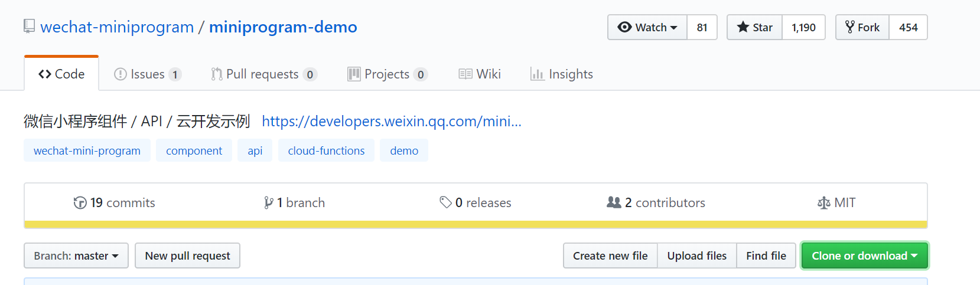Open the Wiki tab

pyautogui.click(x=480, y=74)
